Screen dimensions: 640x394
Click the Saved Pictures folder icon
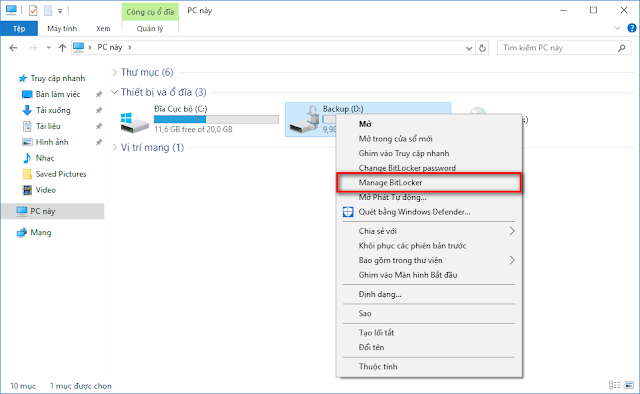point(27,174)
